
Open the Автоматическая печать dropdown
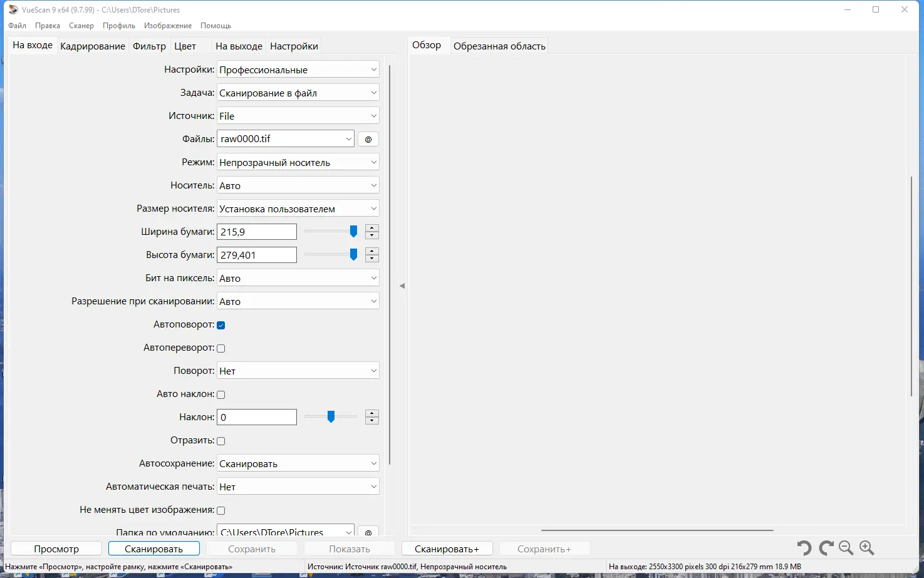click(x=298, y=487)
